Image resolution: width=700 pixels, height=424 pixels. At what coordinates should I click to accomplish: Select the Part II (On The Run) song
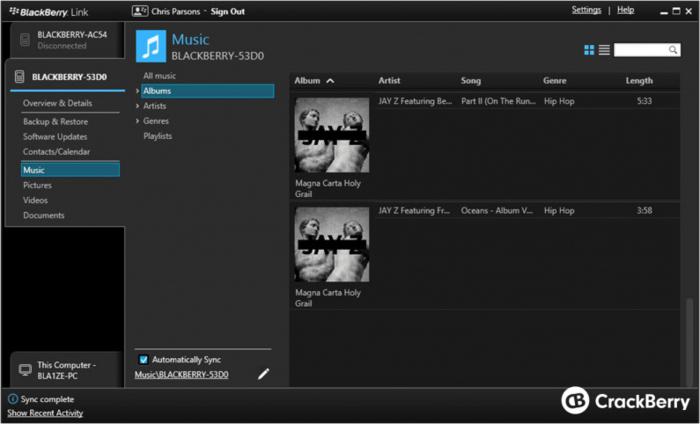(x=498, y=101)
